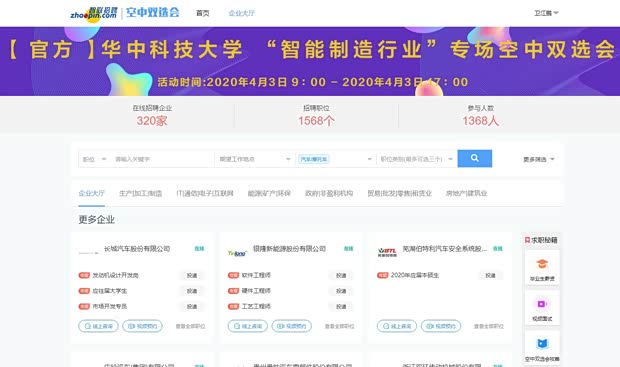The height and width of the screenshot is (367, 620).
Task: Open 查看全部职位 for 银隆新能源
Action: click(x=339, y=326)
